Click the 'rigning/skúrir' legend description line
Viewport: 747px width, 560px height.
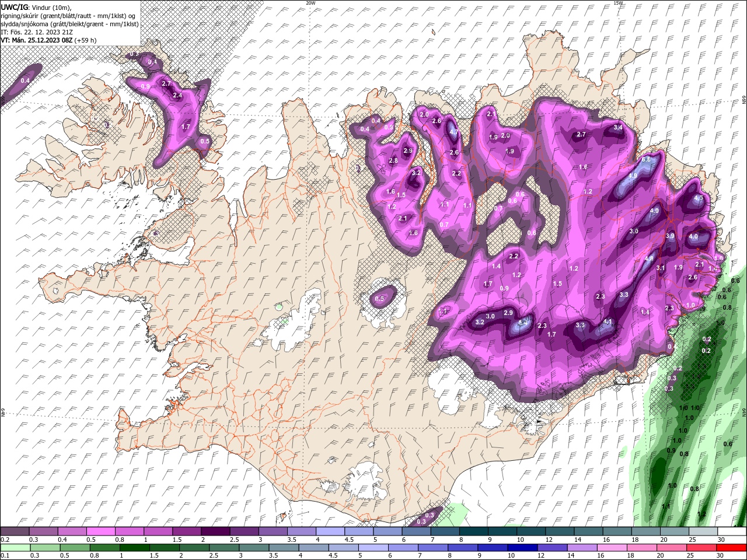click(x=68, y=16)
